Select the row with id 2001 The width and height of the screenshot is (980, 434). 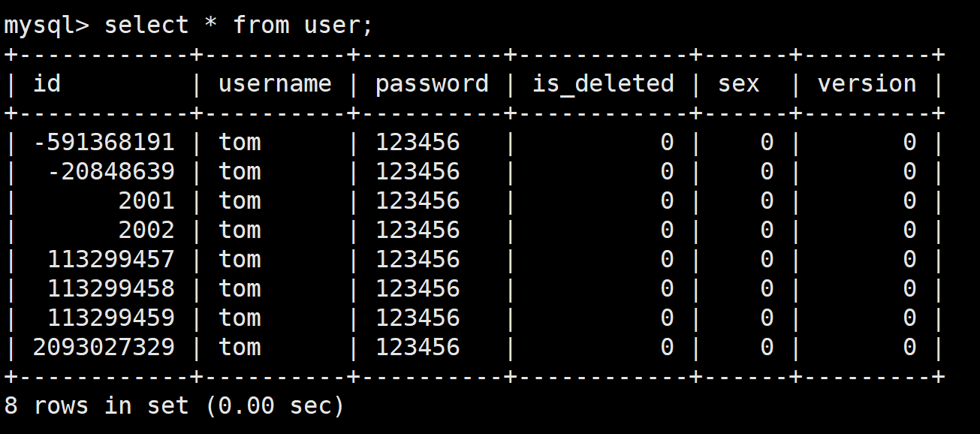coord(473,200)
